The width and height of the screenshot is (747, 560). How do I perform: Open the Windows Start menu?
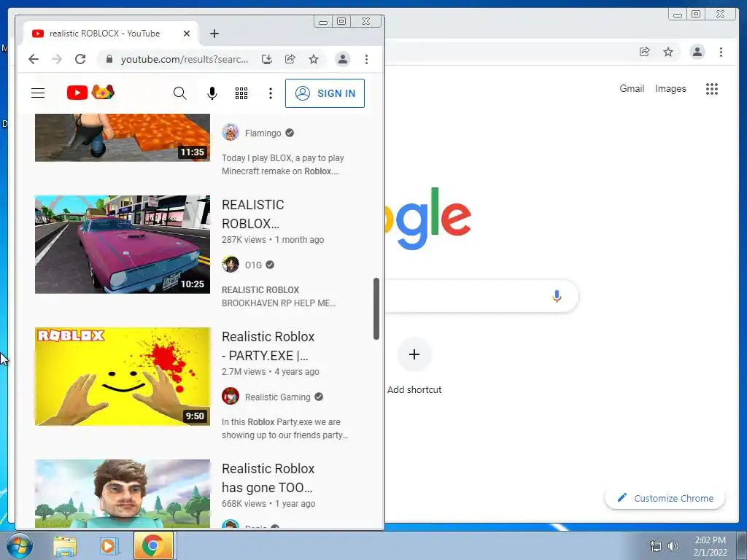19,545
